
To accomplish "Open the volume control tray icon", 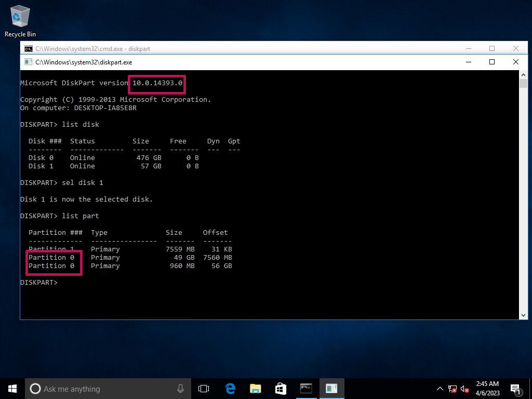I will [x=465, y=389].
